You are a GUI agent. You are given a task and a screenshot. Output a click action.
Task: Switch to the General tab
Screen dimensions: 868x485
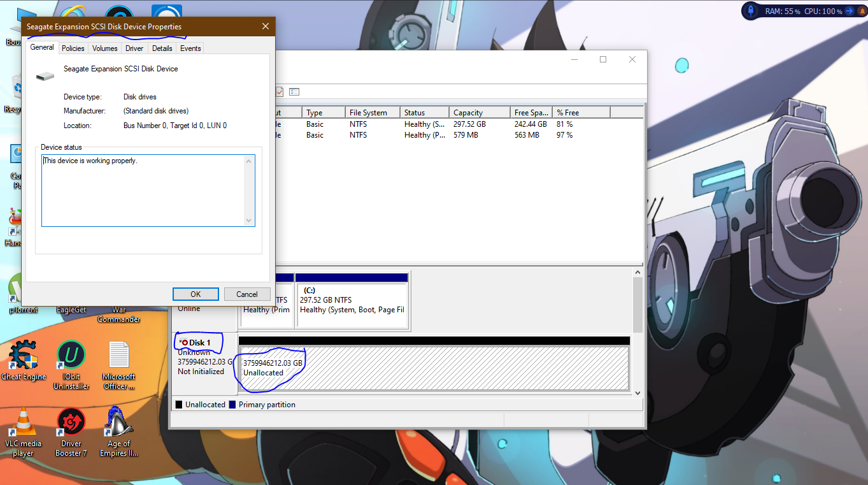(x=42, y=48)
